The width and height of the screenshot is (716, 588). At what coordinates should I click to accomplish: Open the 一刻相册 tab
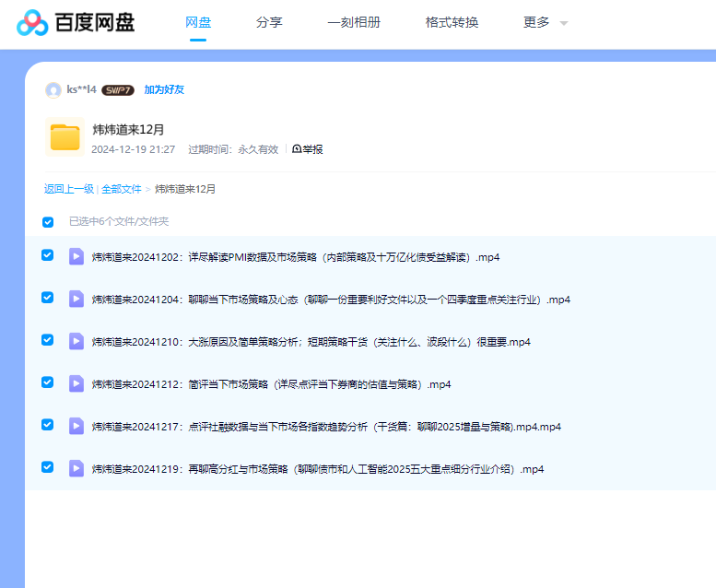354,22
